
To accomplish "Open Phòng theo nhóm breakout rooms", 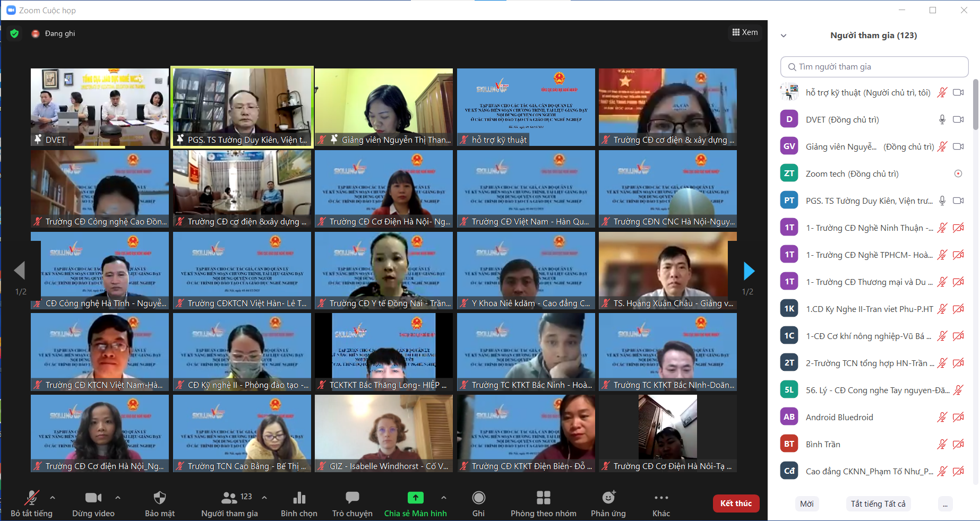I will point(543,498).
